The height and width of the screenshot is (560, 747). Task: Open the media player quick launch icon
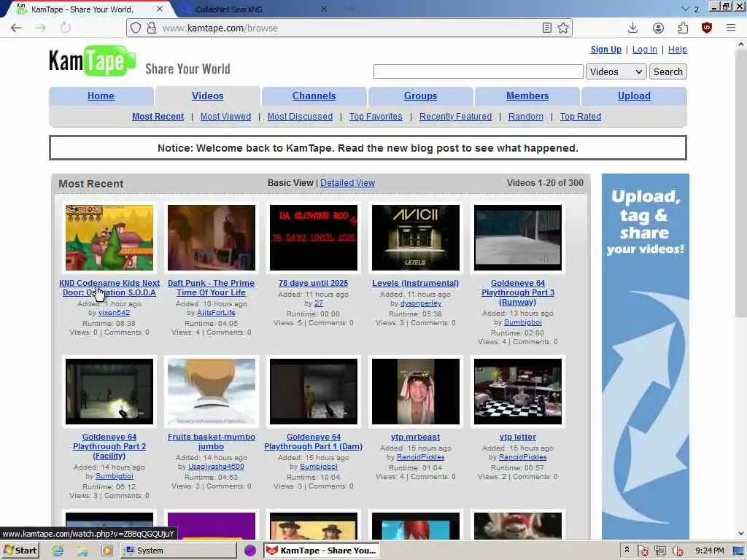(107, 551)
